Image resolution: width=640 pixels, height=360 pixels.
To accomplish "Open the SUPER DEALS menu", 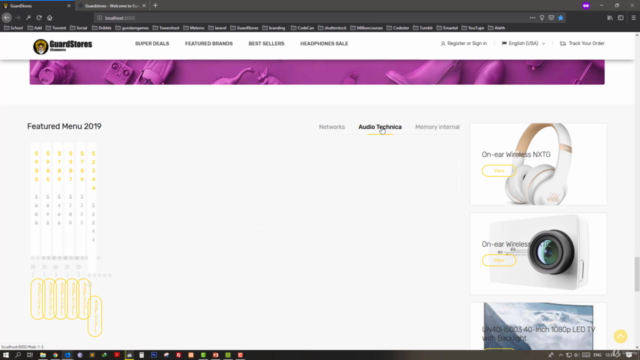I will [x=152, y=43].
